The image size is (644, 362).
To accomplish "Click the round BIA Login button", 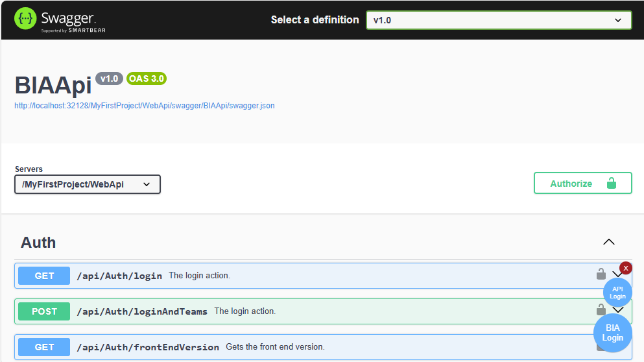I will point(612,333).
